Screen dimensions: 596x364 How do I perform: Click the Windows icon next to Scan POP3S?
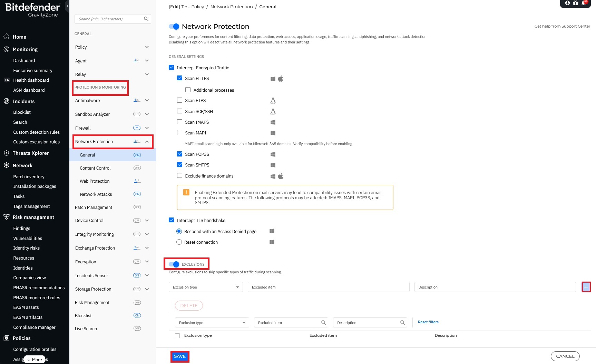pos(273,154)
